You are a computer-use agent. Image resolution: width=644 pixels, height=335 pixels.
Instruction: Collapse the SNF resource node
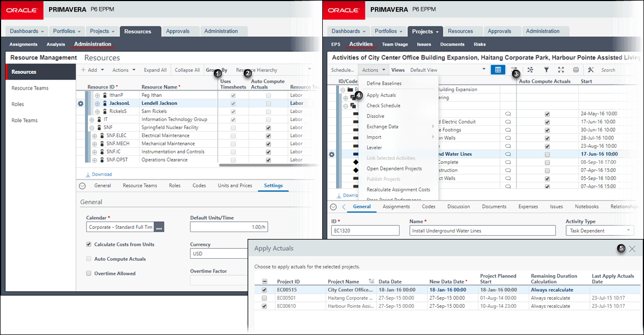click(92, 127)
